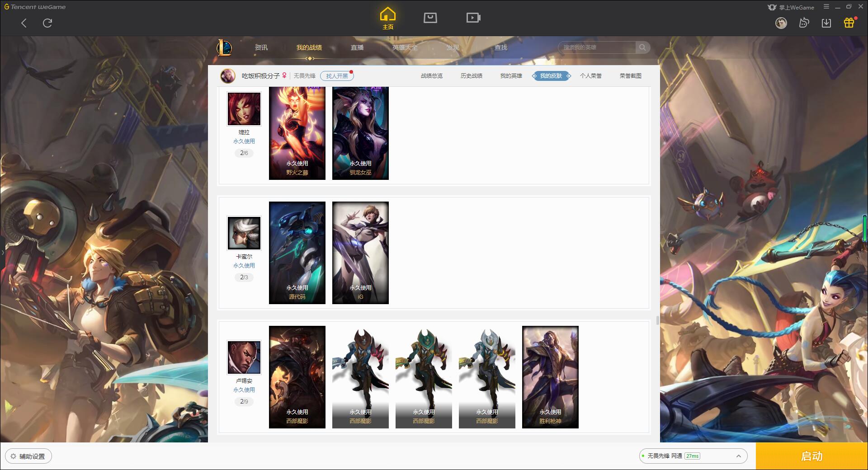Viewport: 868px width, 470px height.
Task: Click the 找人开黑 button
Action: (x=337, y=76)
